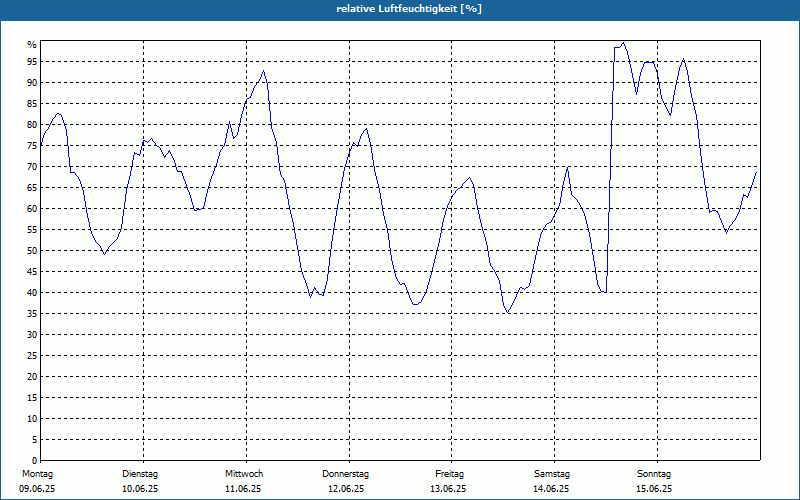Click the 'Dienstag' day label

point(140,474)
